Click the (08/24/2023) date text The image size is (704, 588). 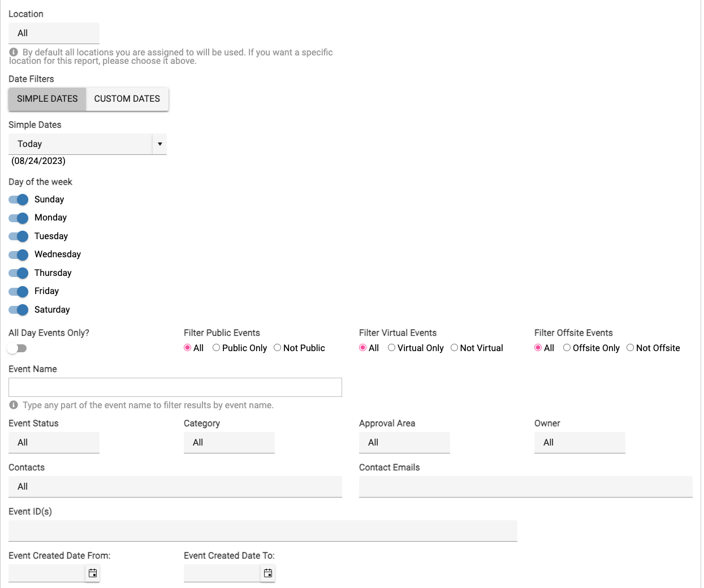(x=38, y=161)
